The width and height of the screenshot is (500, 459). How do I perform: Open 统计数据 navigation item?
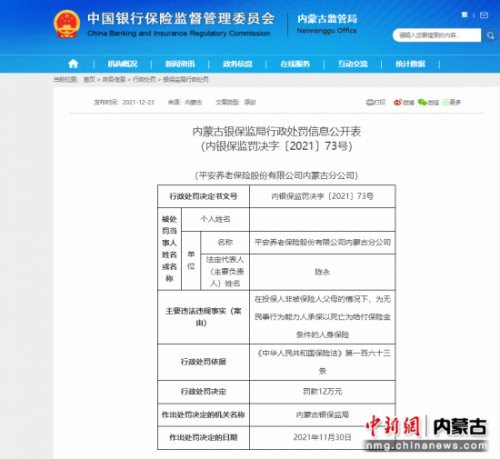(x=410, y=64)
